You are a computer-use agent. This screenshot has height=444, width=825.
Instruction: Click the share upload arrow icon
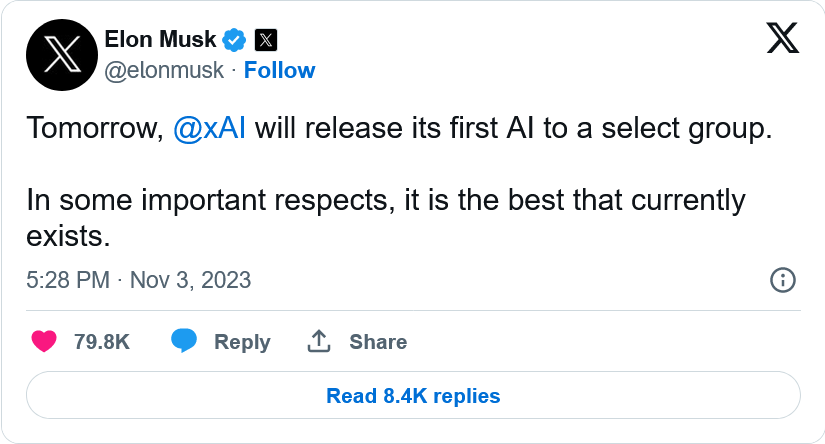[318, 341]
